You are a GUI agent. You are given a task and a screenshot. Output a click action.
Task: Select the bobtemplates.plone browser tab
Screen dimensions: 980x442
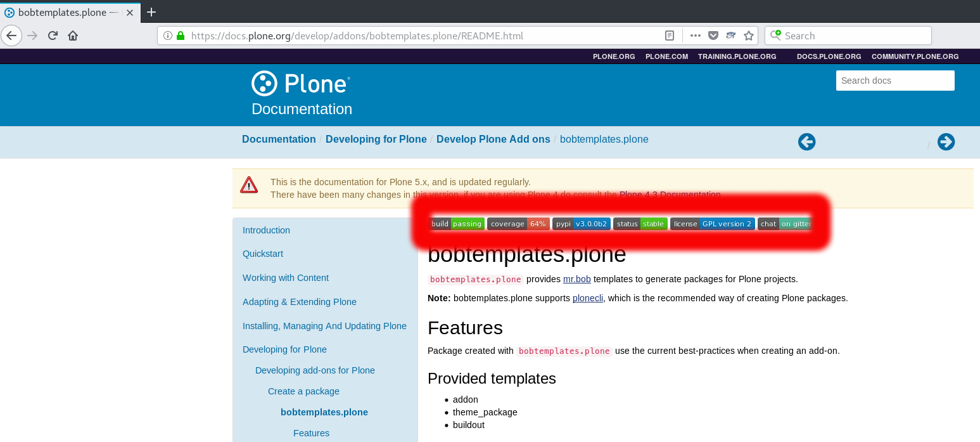(x=70, y=12)
